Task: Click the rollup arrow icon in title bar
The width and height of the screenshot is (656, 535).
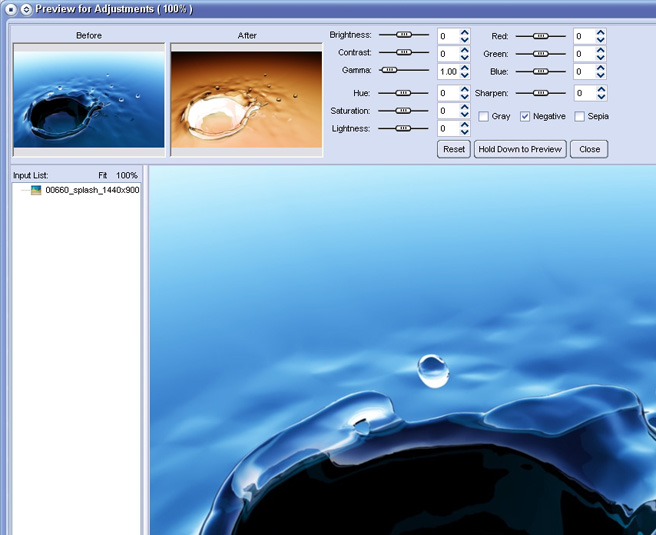Action: click(26, 9)
